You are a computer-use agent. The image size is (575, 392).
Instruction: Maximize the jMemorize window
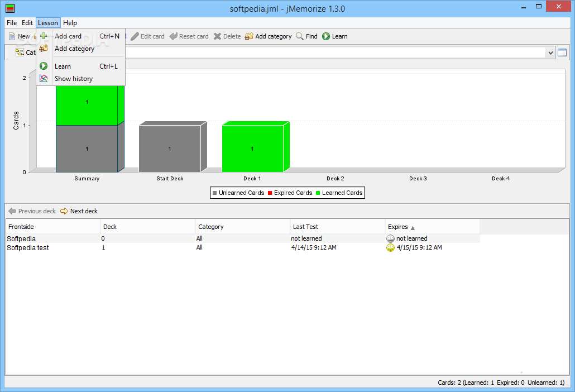pos(539,7)
